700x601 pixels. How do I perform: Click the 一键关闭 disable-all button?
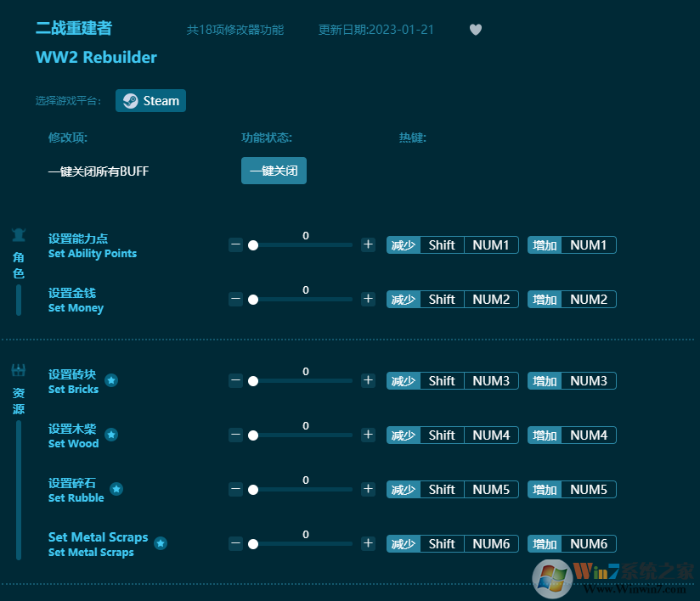coord(274,171)
